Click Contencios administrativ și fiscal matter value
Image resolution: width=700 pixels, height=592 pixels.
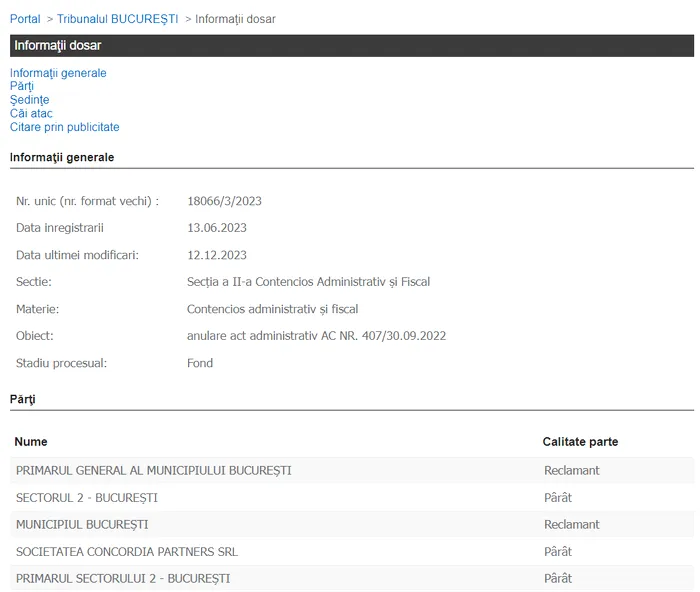coord(272,309)
